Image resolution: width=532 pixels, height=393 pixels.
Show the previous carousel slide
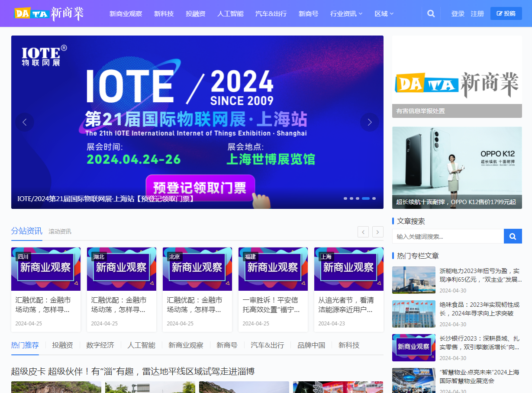tap(25, 122)
